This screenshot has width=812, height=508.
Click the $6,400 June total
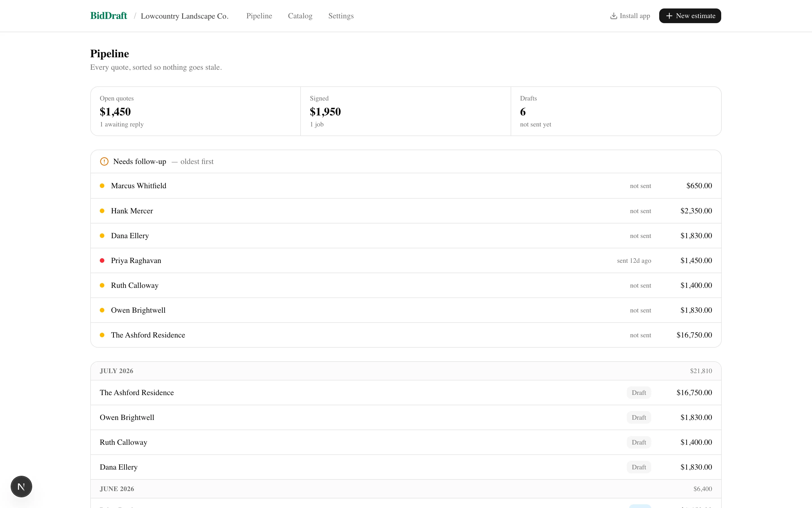coord(703,489)
